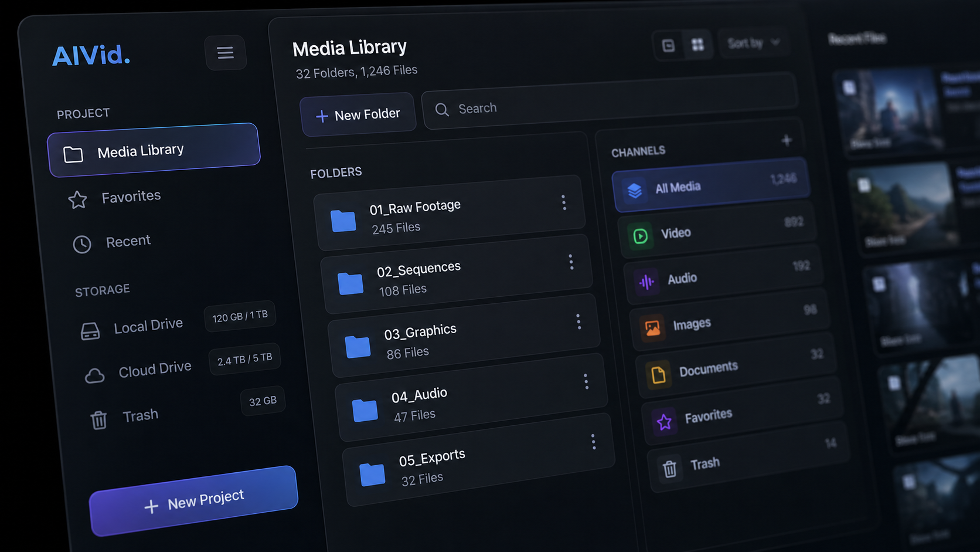Click the Video channel play icon

pos(640,236)
